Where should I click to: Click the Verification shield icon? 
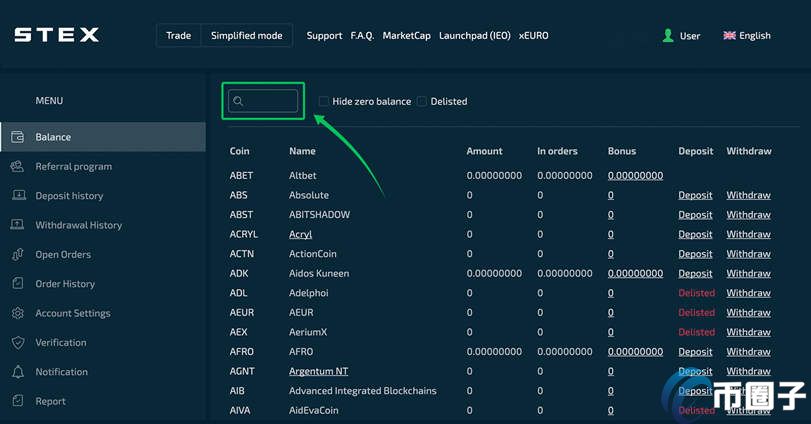pos(18,342)
